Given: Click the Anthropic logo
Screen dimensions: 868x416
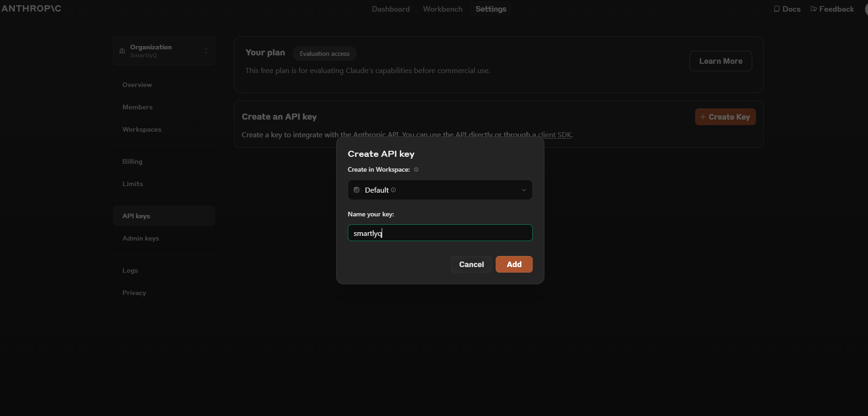Looking at the screenshot, I should pyautogui.click(x=31, y=8).
